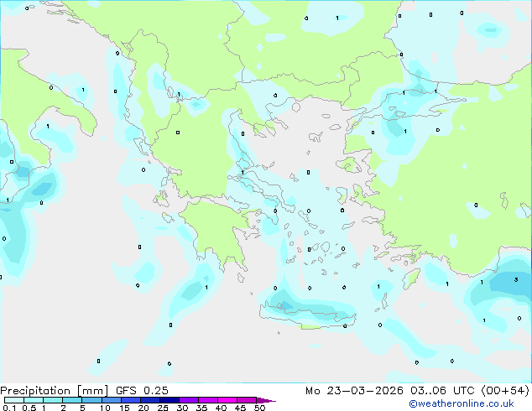This screenshot has width=532, height=411.
Task: Click the 35 to 40 mm legend swatch
Action: (208, 400)
